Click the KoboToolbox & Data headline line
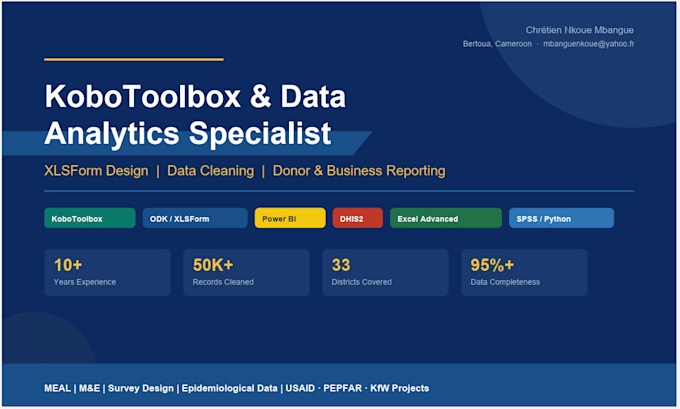 click(195, 96)
